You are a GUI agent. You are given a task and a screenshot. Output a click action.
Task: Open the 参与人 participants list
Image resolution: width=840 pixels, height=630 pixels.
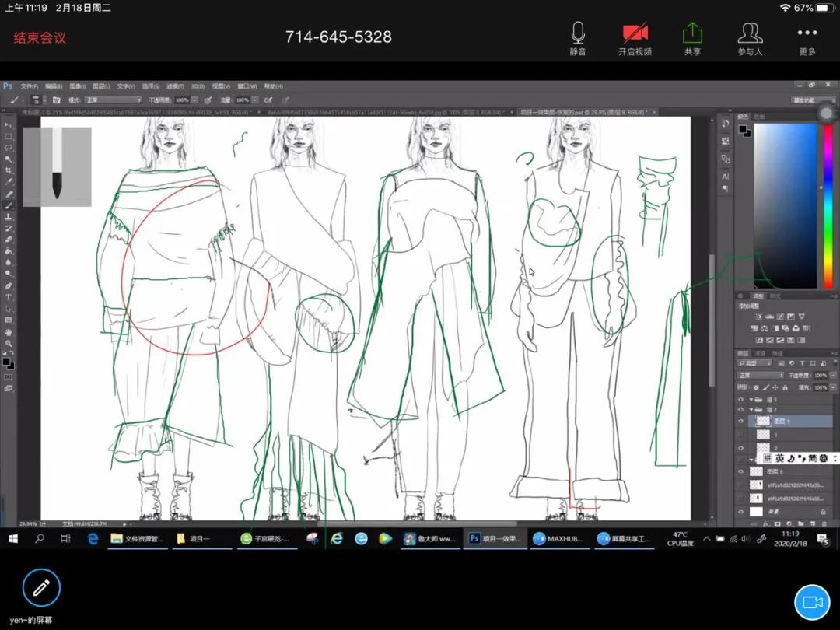tap(750, 39)
